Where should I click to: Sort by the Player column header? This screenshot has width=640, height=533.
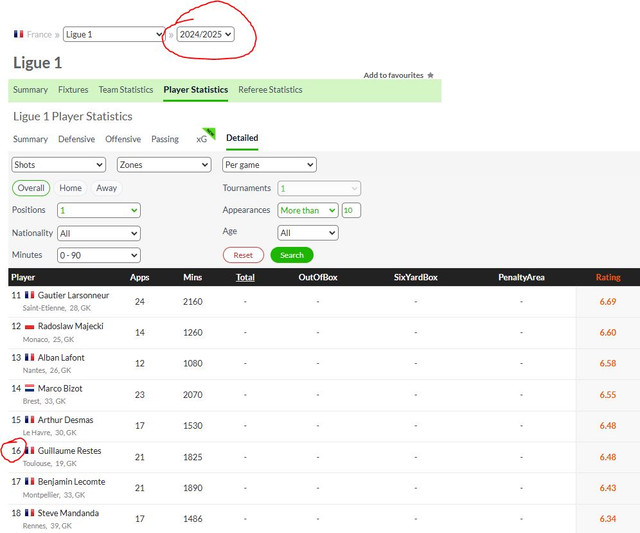(x=23, y=278)
